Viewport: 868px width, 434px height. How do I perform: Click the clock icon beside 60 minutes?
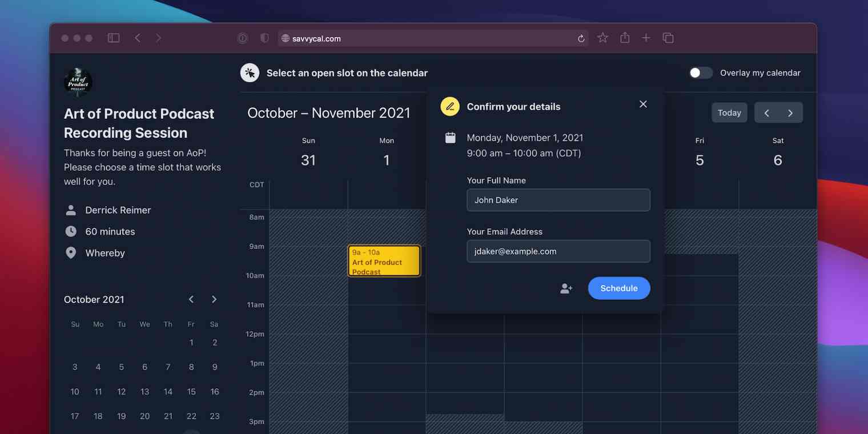(x=71, y=231)
